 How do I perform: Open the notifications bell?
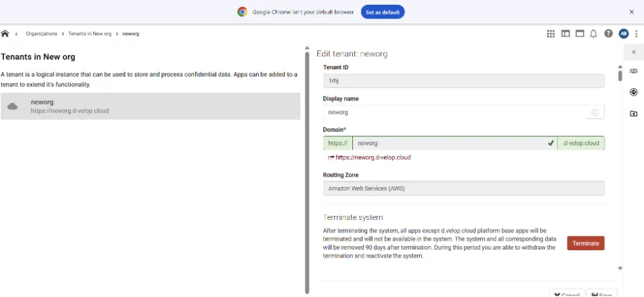point(594,34)
